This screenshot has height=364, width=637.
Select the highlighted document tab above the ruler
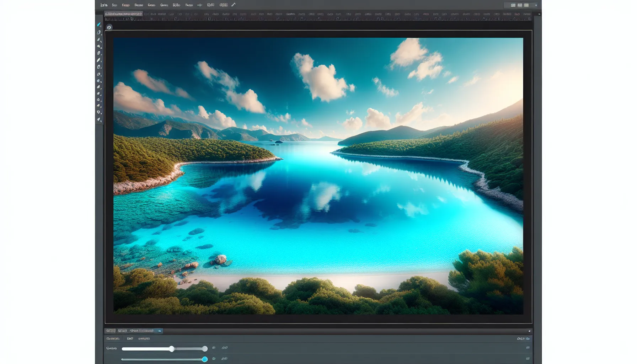click(123, 14)
